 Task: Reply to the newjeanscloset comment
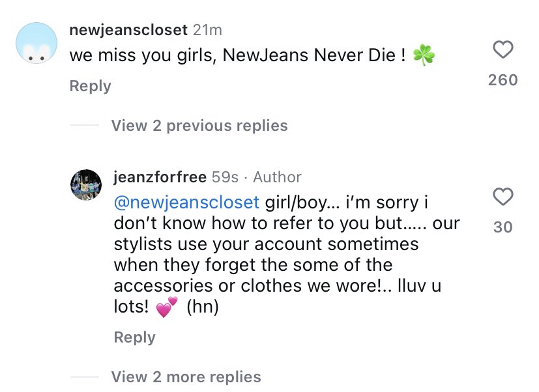pos(90,86)
